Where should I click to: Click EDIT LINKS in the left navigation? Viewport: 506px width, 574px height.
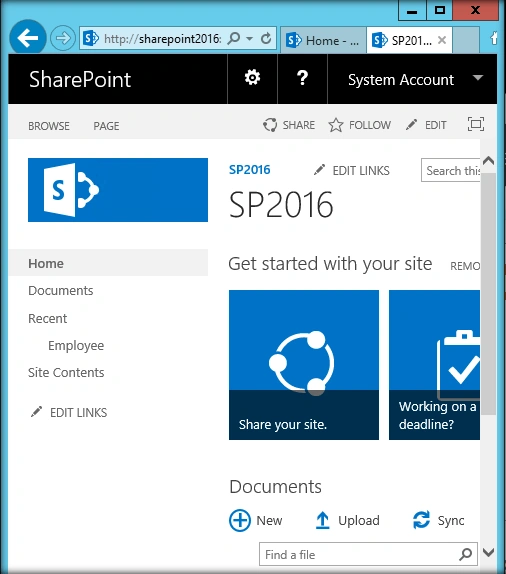point(69,413)
